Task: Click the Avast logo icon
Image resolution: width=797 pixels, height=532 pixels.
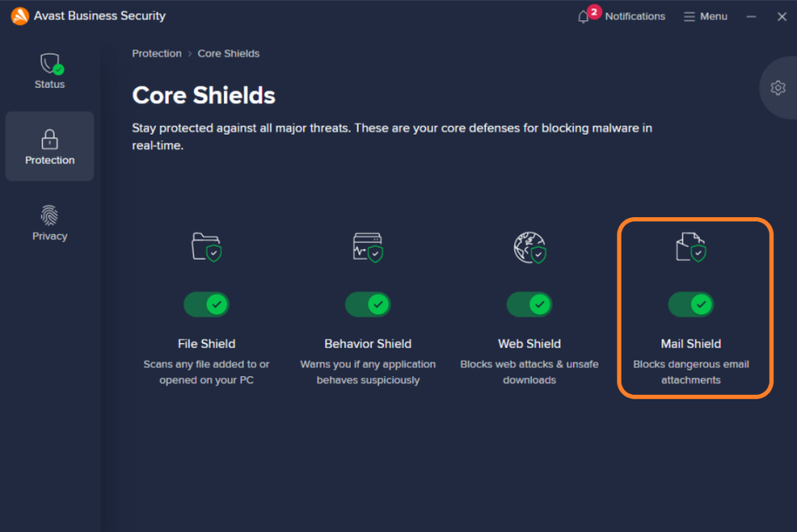Action: [20, 16]
